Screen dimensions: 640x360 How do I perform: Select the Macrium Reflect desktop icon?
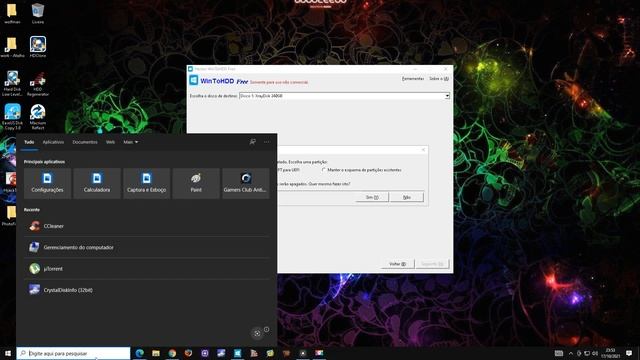pos(38,117)
